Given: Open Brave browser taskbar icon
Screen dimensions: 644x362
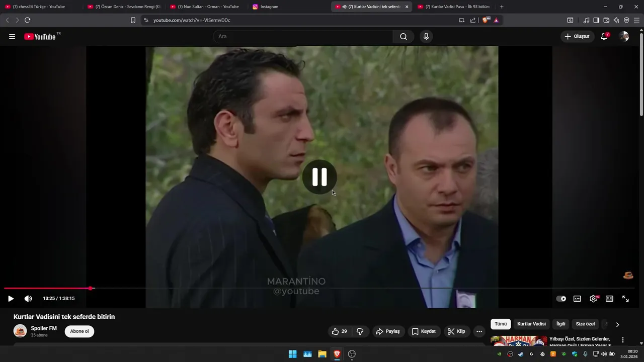Looking at the screenshot, I should point(337,354).
